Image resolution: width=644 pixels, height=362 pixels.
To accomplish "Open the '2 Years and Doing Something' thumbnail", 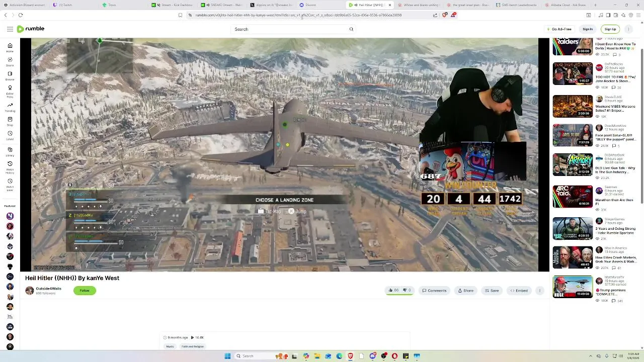I will coord(573,228).
